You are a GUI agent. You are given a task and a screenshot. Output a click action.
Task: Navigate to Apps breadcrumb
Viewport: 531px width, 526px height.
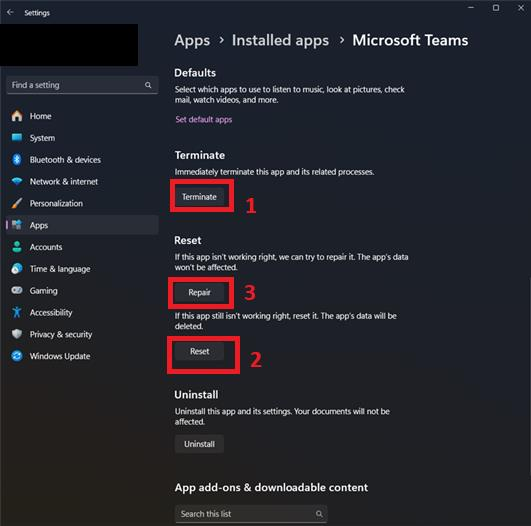(x=192, y=41)
